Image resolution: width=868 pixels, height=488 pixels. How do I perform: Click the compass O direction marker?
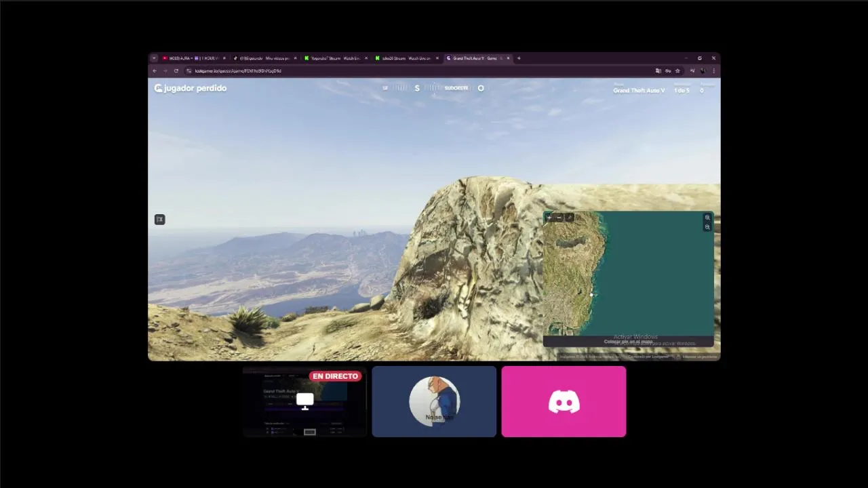pos(481,88)
